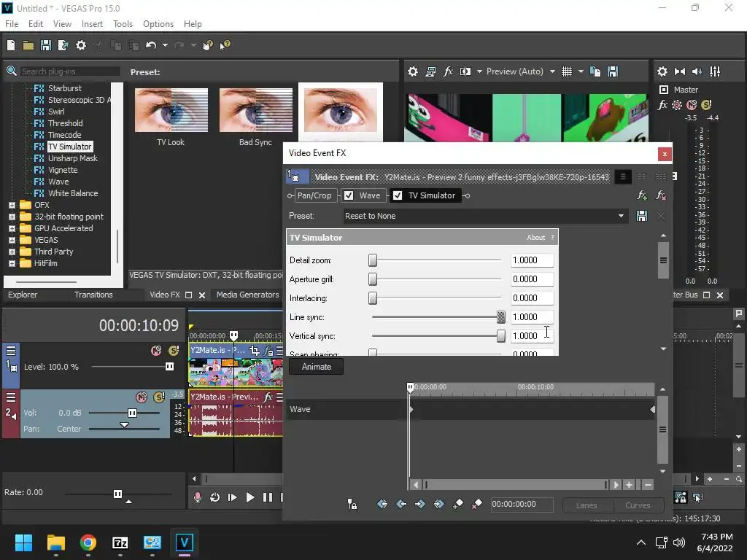The height and width of the screenshot is (560, 747).
Task: Open Master bus audio properties gear
Action: [x=662, y=71]
